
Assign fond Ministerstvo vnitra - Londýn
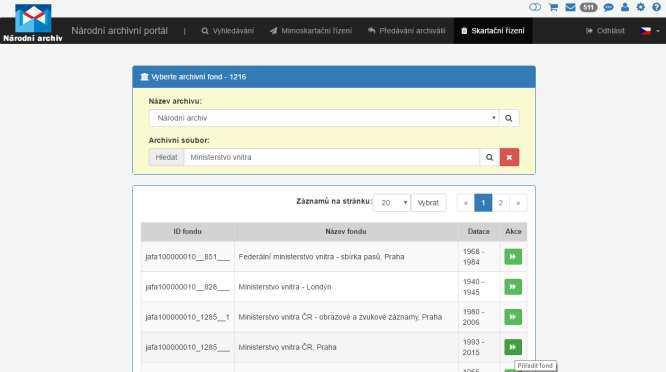point(513,287)
